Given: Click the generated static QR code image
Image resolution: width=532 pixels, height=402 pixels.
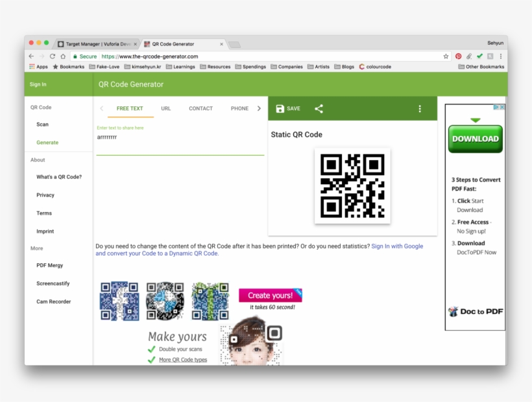Looking at the screenshot, I should click(352, 185).
